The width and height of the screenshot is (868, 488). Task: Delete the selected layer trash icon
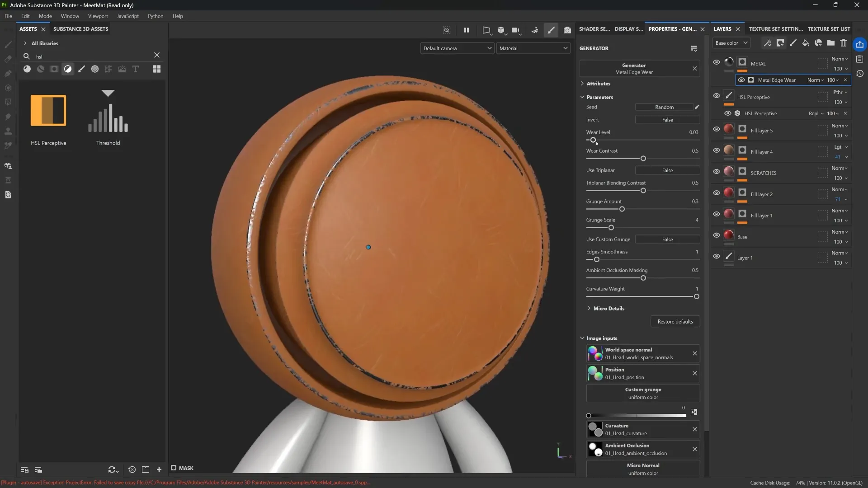point(844,43)
